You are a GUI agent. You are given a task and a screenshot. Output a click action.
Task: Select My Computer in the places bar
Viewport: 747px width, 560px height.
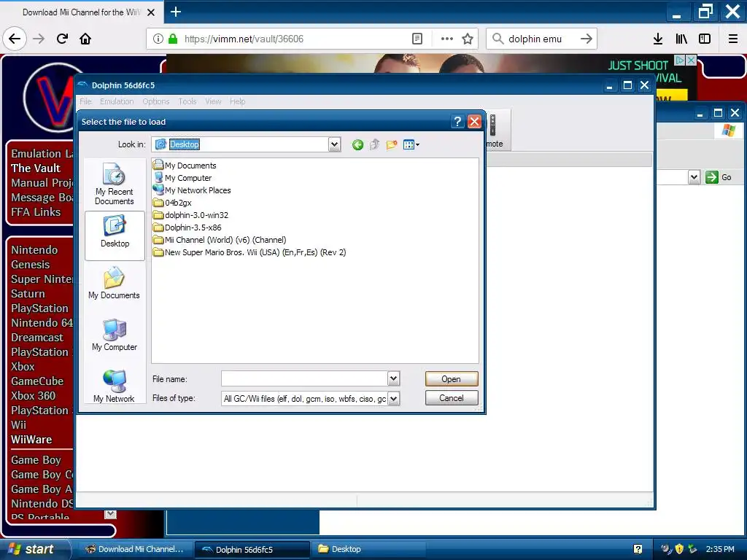coord(115,335)
